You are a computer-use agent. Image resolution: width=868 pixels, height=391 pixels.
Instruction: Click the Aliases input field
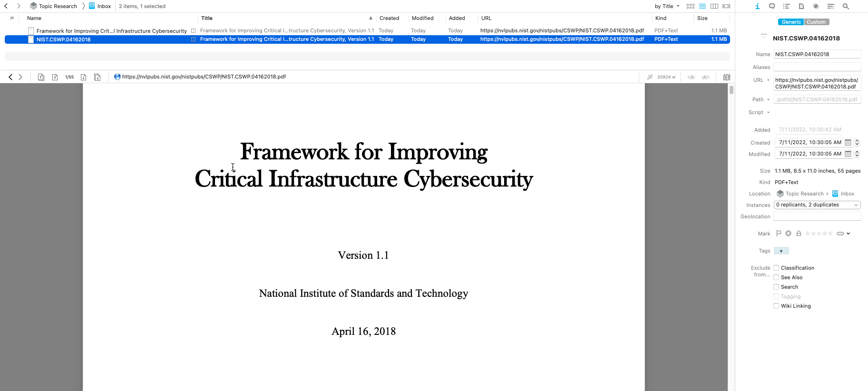(x=817, y=67)
